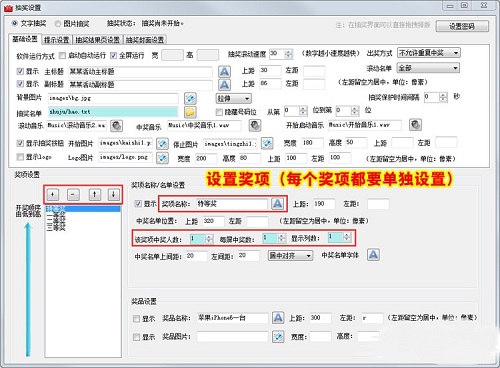
Task: Click the 抽奖名单 file path field
Action: [113, 112]
